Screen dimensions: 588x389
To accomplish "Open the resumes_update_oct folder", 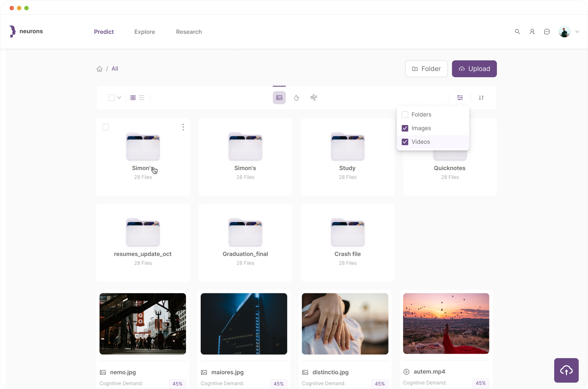I will [143, 243].
